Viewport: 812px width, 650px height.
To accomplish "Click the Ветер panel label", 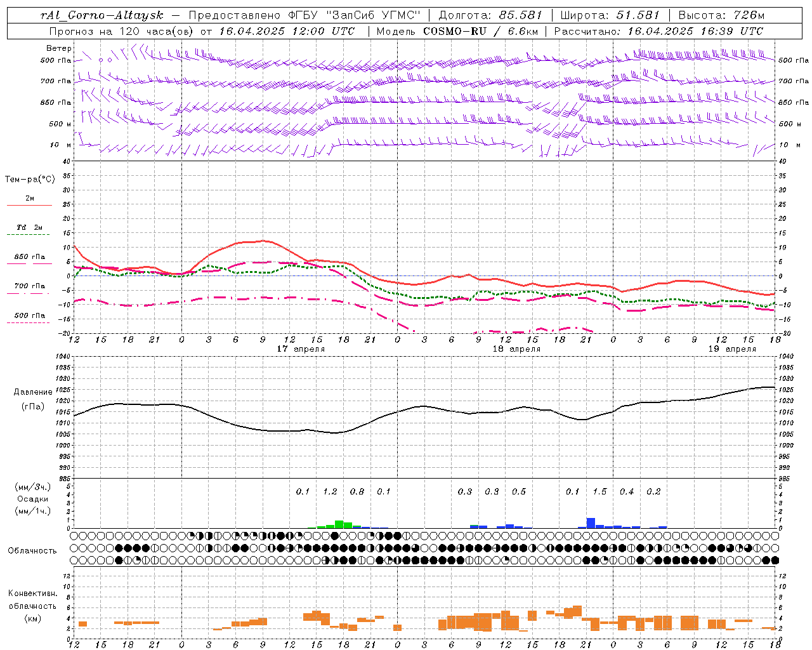I will tap(59, 48).
